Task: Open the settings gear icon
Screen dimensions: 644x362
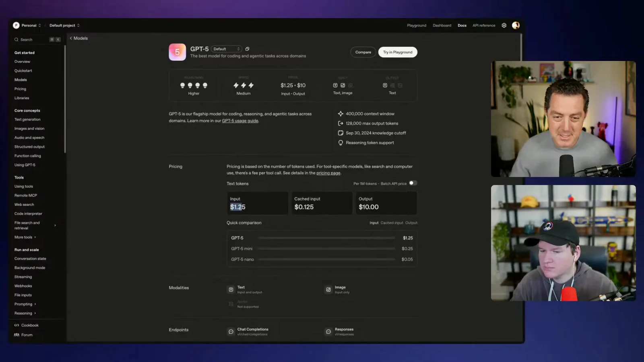Action: click(504, 25)
